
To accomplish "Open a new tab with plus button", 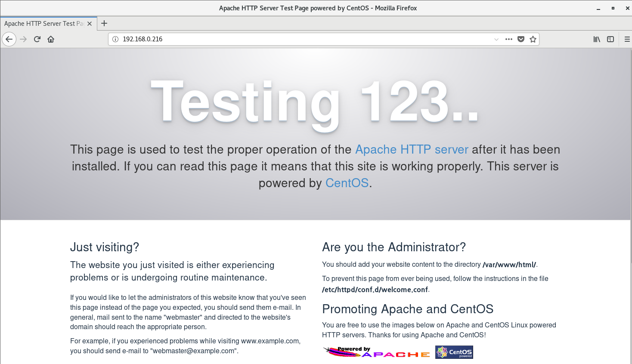I will pos(104,23).
